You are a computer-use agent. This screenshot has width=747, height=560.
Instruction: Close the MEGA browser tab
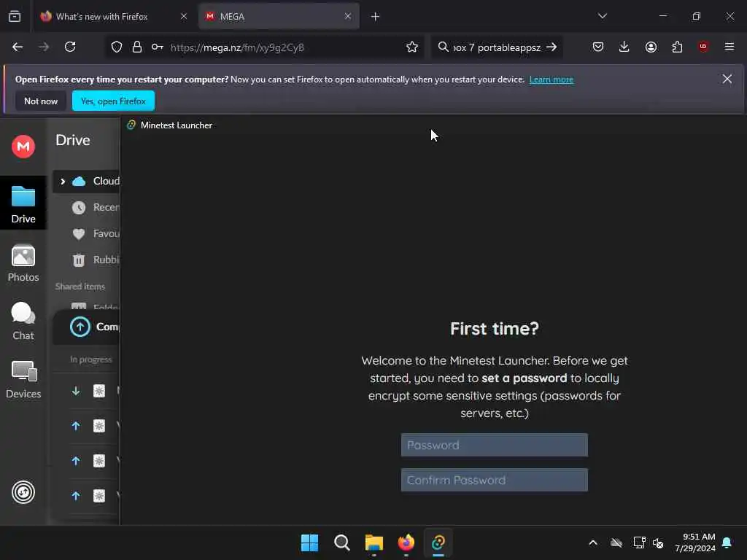click(348, 16)
